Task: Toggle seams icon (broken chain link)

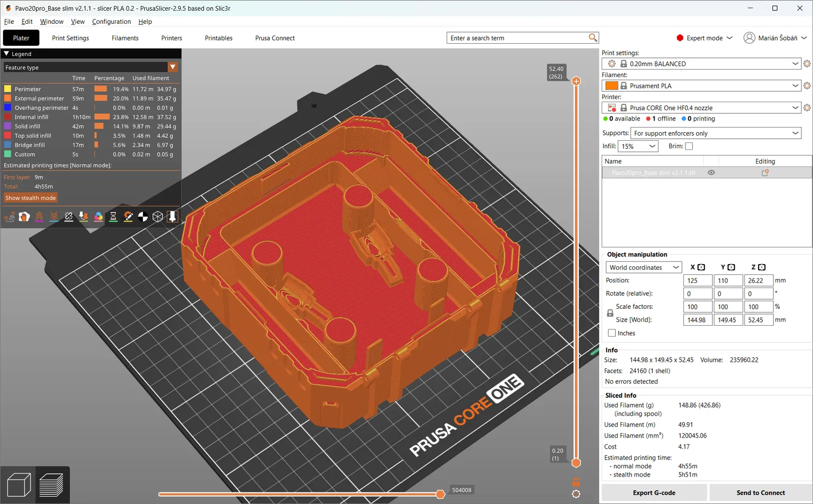Action: [69, 217]
